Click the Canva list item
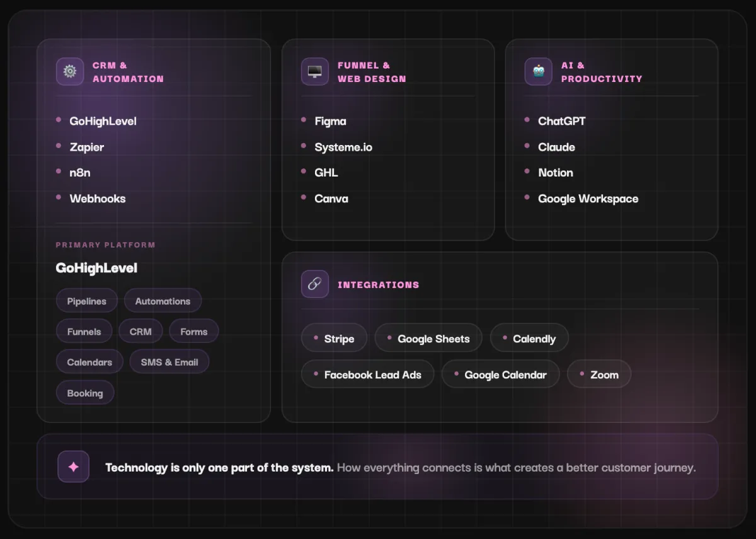Viewport: 756px width, 539px height. click(331, 199)
